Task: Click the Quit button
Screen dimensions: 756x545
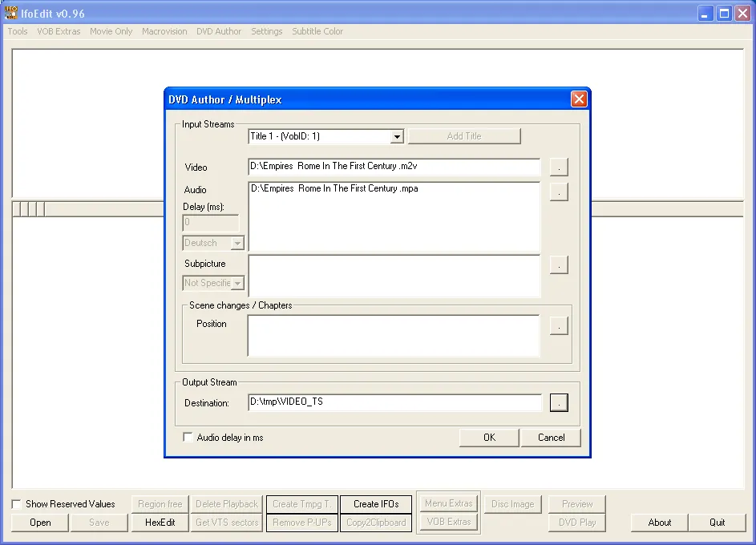Action: click(x=717, y=523)
